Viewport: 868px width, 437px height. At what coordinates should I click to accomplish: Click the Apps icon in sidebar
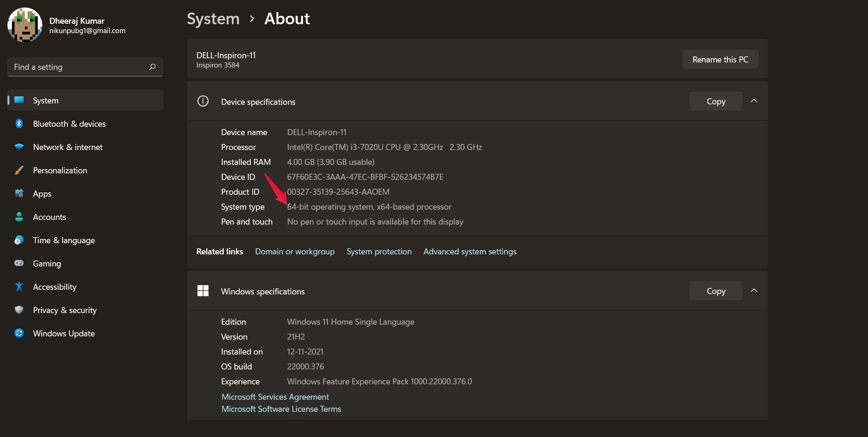click(19, 193)
